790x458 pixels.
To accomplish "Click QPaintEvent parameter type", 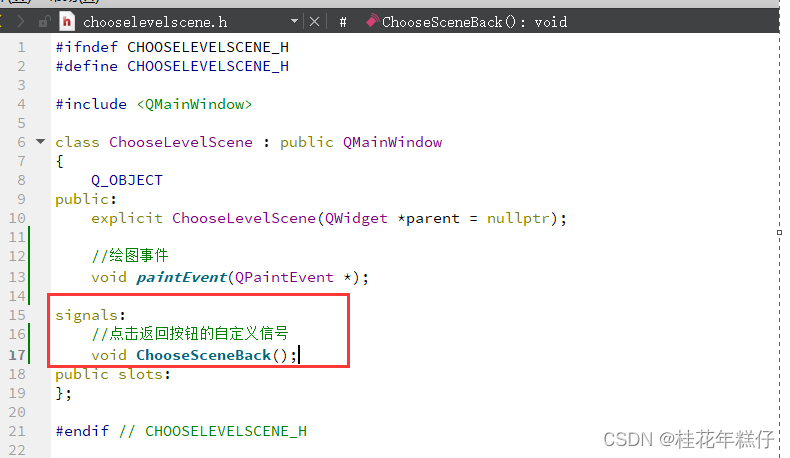I will tap(284, 277).
